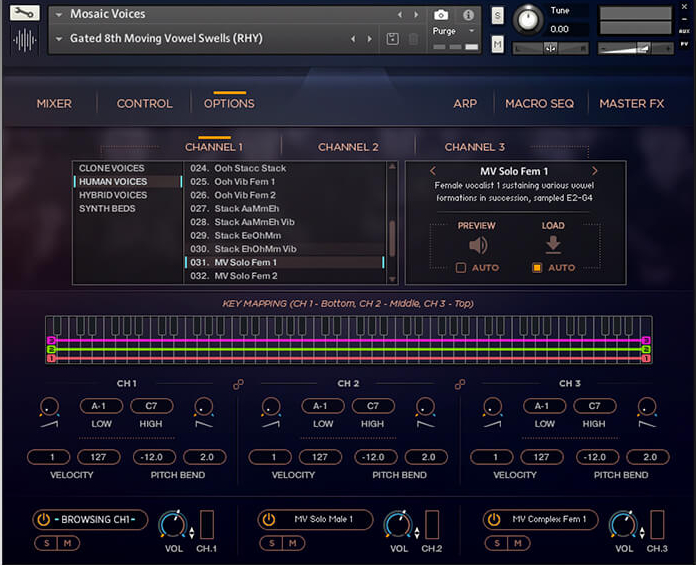This screenshot has height=565, width=696.
Task: Go to next voice with right arrow in info panel
Action: (594, 171)
